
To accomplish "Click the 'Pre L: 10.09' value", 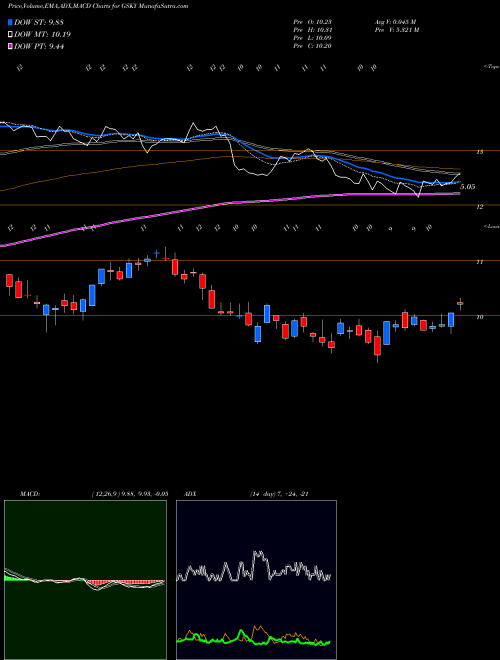I will pyautogui.click(x=313, y=38).
